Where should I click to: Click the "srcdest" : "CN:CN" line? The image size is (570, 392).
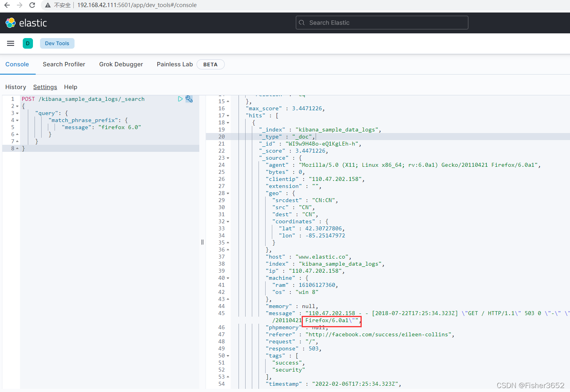click(305, 201)
